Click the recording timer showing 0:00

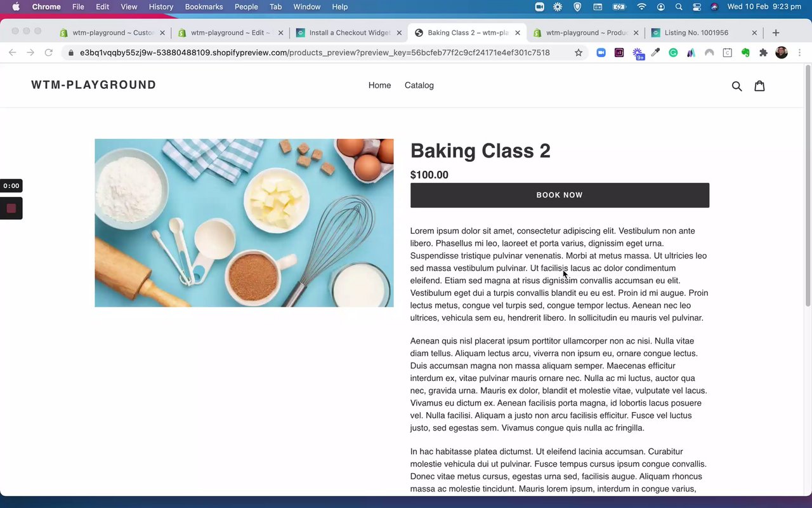coord(11,186)
